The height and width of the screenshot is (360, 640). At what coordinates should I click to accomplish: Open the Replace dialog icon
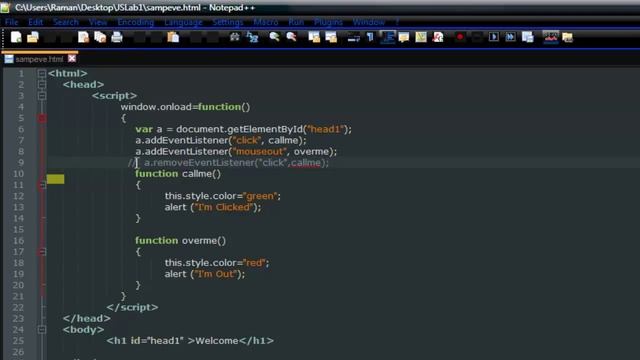click(x=252, y=37)
